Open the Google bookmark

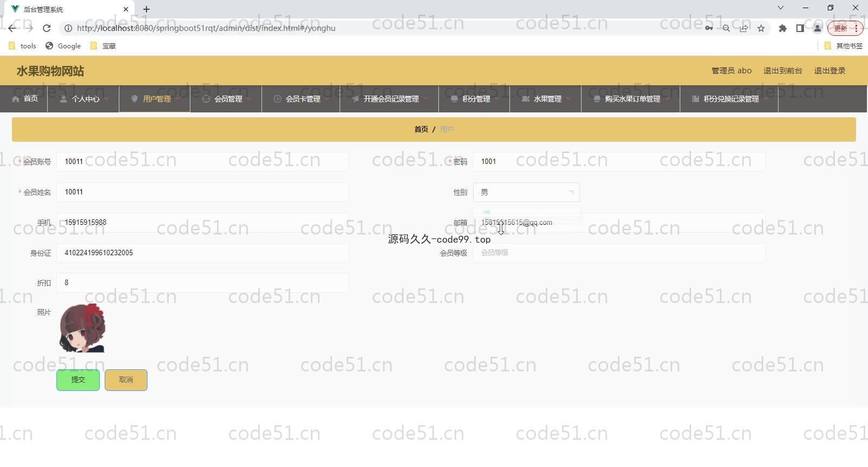tap(63, 46)
